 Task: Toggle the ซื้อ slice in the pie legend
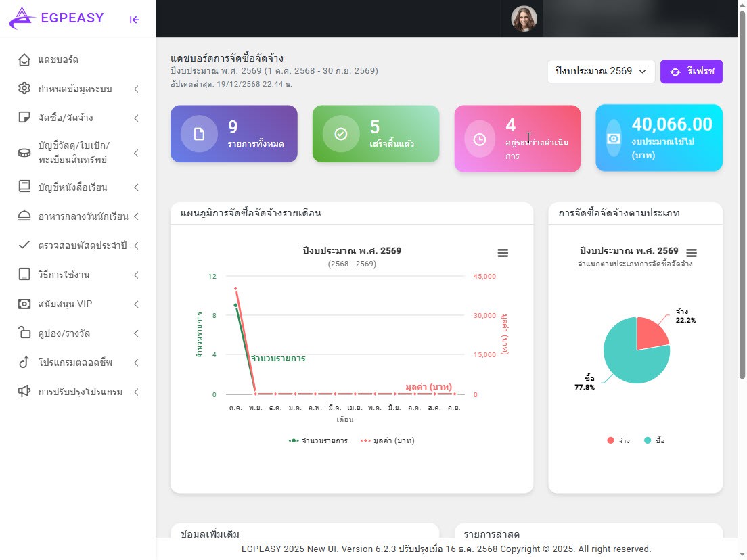(654, 440)
